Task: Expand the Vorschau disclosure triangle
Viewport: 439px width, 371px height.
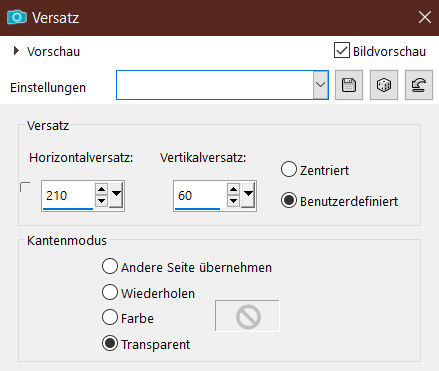Action: pyautogui.click(x=16, y=51)
